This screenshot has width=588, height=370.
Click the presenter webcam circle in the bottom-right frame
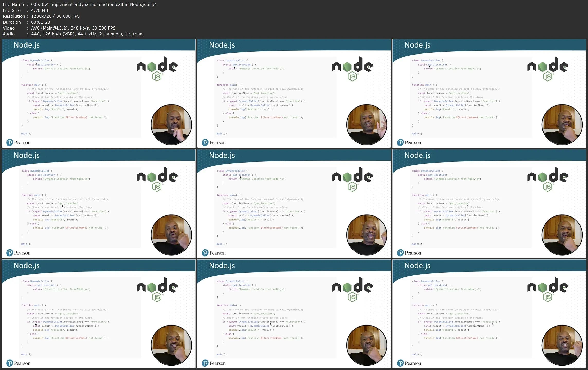pyautogui.click(x=562, y=345)
